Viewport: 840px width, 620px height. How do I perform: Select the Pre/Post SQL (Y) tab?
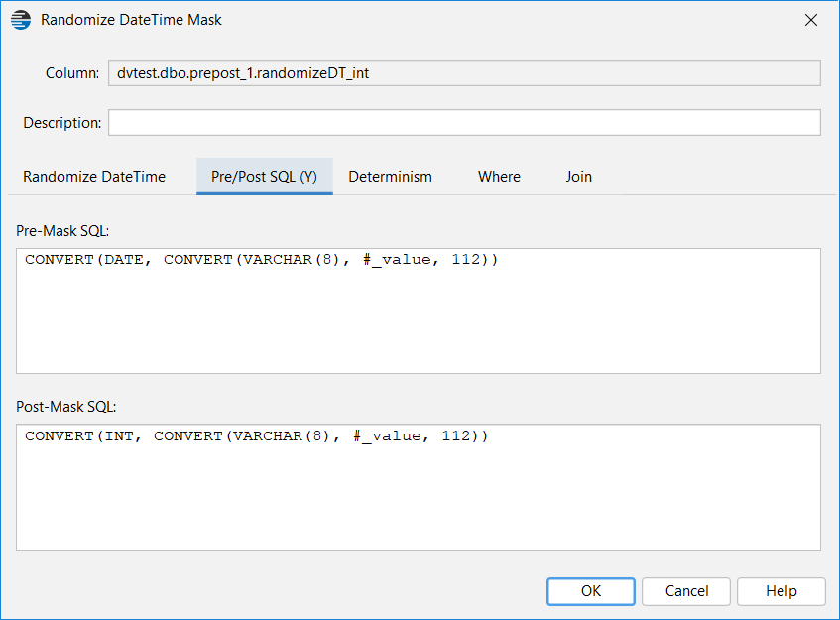(264, 177)
